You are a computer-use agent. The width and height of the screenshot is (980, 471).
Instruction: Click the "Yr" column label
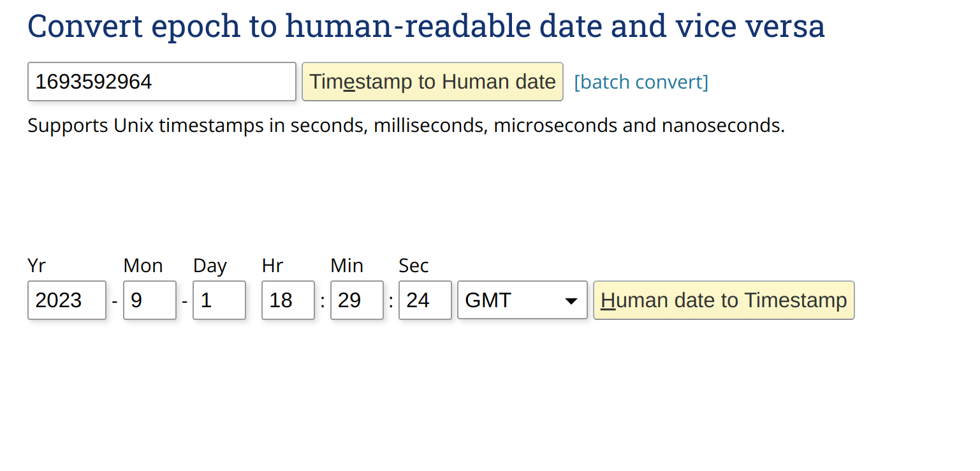click(35, 265)
